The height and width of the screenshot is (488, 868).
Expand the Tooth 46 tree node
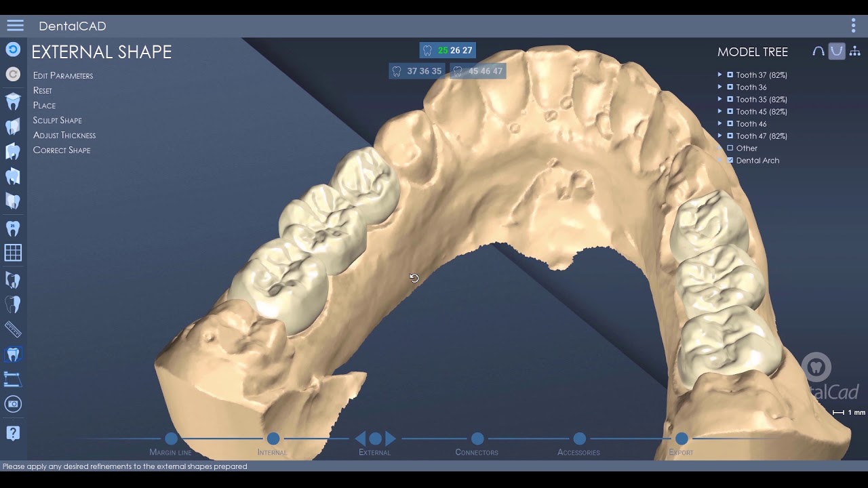[x=720, y=124]
